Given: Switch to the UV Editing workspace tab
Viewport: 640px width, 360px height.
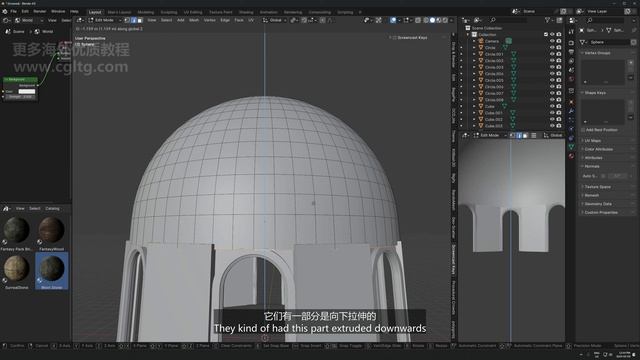Looking at the screenshot, I should (193, 12).
